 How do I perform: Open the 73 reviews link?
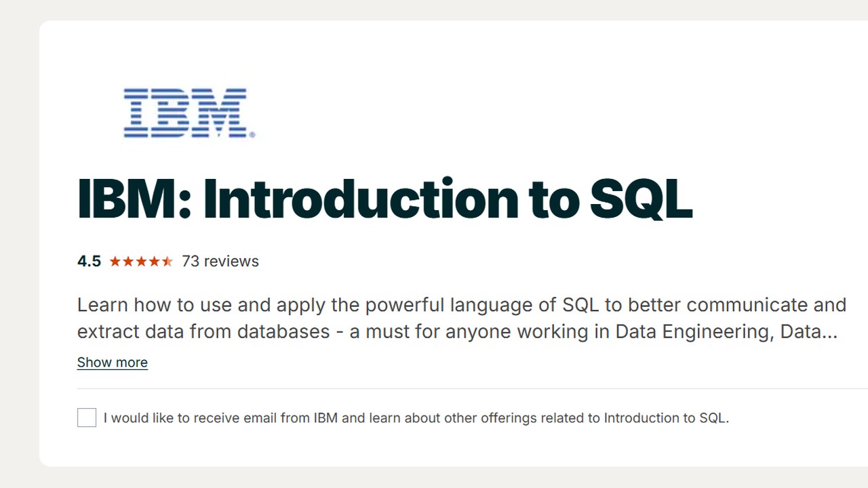point(220,262)
